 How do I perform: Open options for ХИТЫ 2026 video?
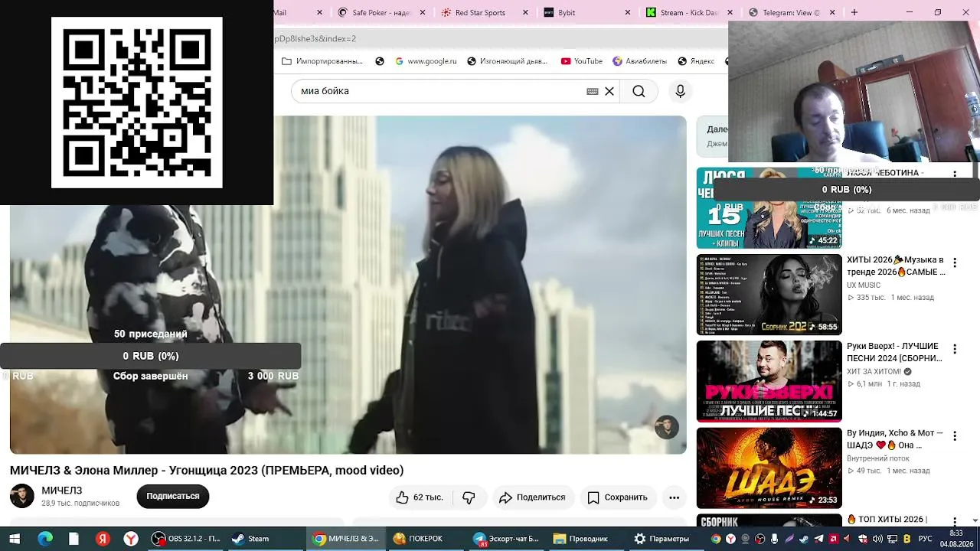pyautogui.click(x=954, y=262)
